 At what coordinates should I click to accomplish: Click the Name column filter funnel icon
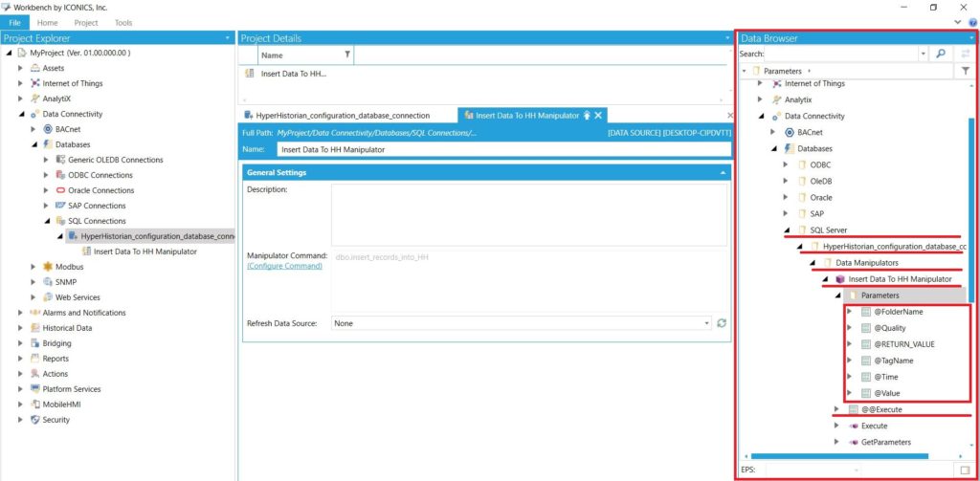347,55
